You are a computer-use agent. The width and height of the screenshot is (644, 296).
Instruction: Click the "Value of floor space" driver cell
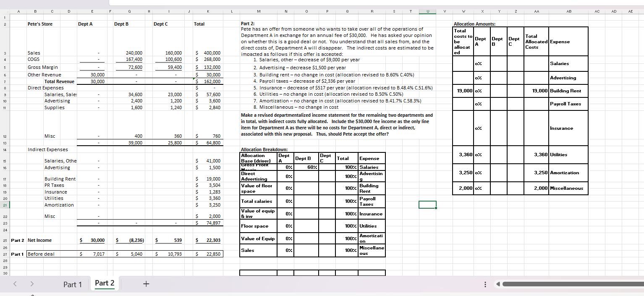pyautogui.click(x=258, y=189)
